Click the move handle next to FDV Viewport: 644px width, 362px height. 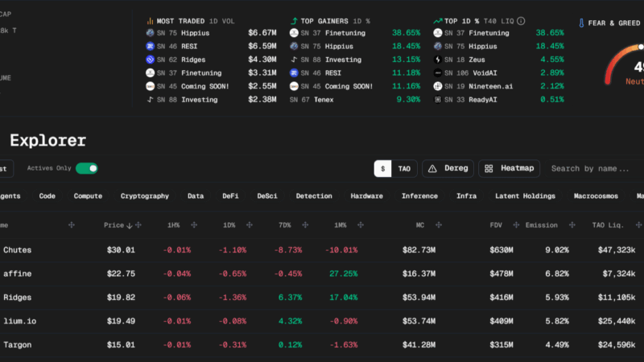click(x=516, y=225)
